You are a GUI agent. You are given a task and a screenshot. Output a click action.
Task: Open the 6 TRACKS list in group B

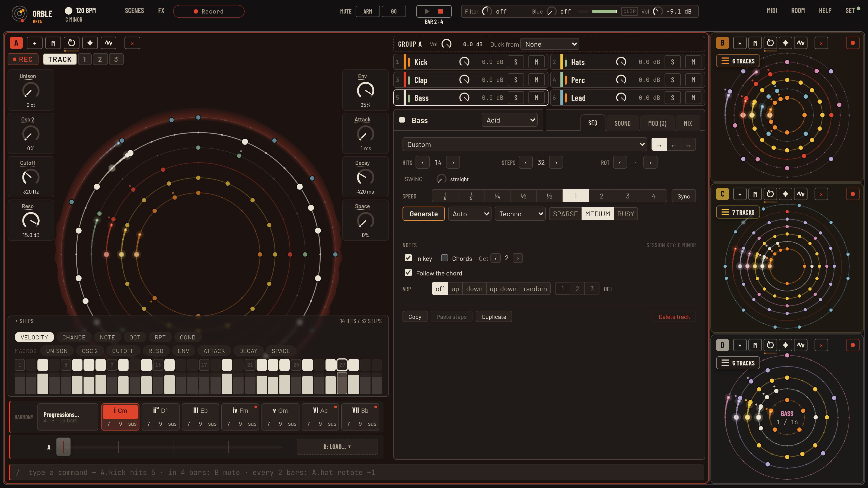738,61
